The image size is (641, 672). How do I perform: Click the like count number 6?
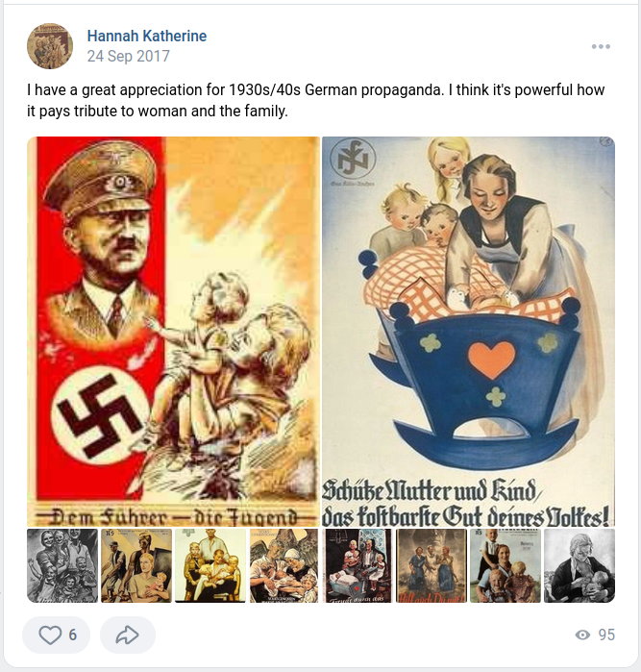click(73, 635)
